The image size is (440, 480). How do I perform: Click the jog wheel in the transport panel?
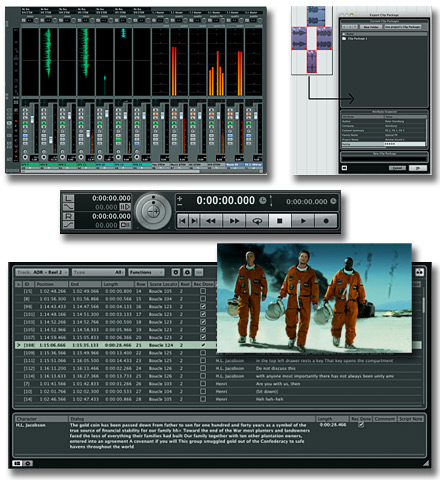point(153,211)
